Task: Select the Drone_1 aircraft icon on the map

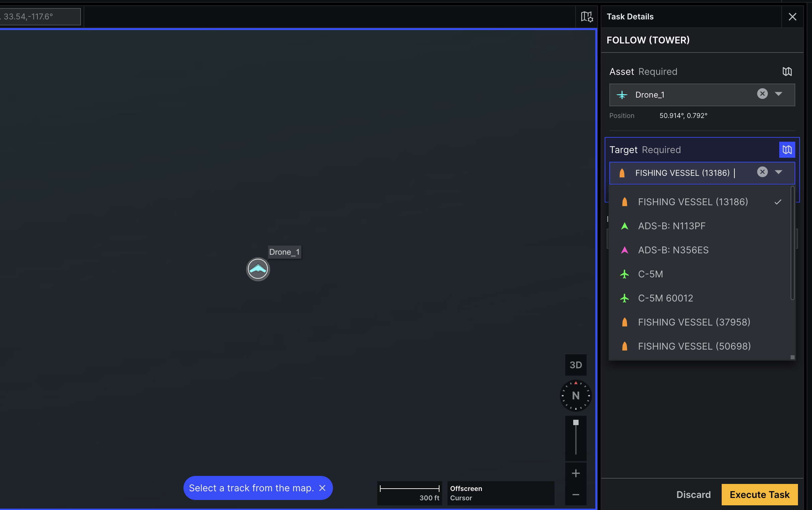Action: pyautogui.click(x=258, y=269)
